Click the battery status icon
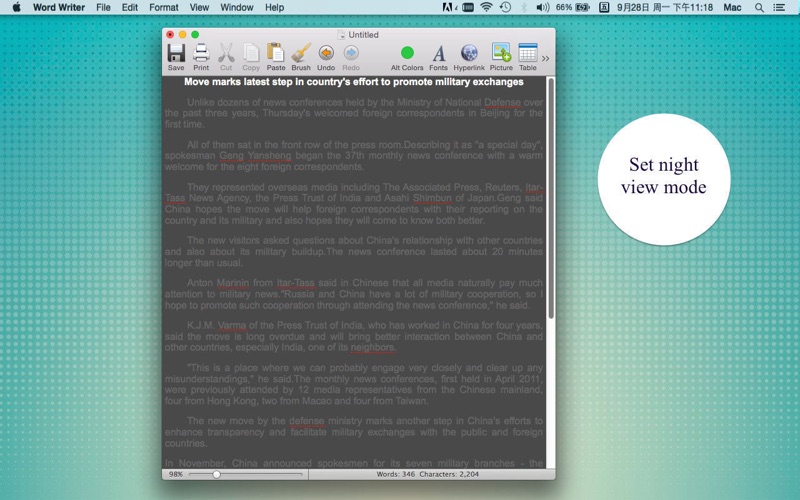Screen dimensions: 800x500 (x=582, y=7)
